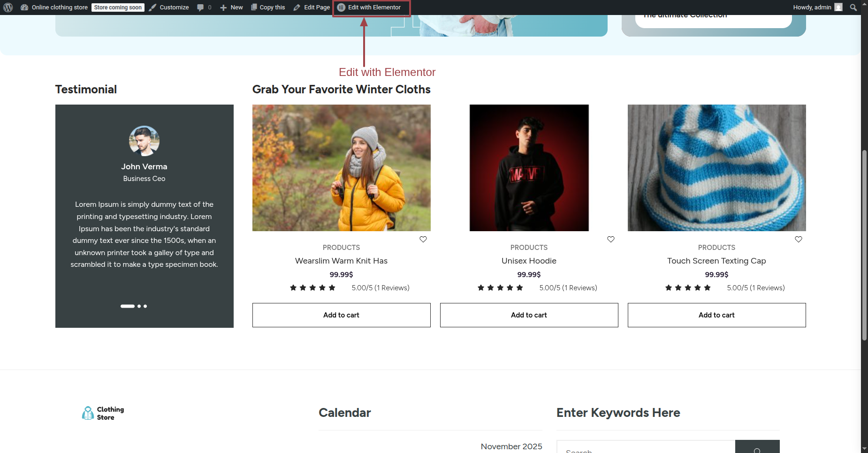This screenshot has height=453, width=868.
Task: Click the admin user avatar icon
Action: [838, 8]
